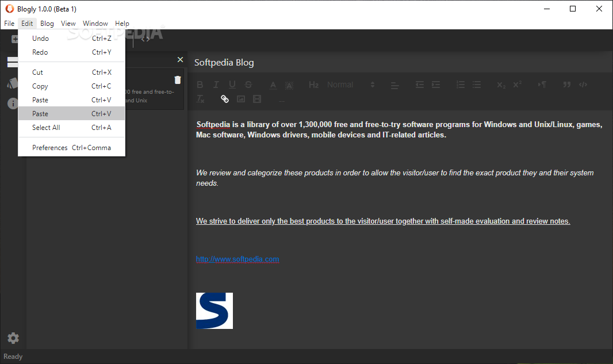Screen dimensions: 613x364
Task: Follow the http://www.softpedia.com link
Action: click(237, 259)
